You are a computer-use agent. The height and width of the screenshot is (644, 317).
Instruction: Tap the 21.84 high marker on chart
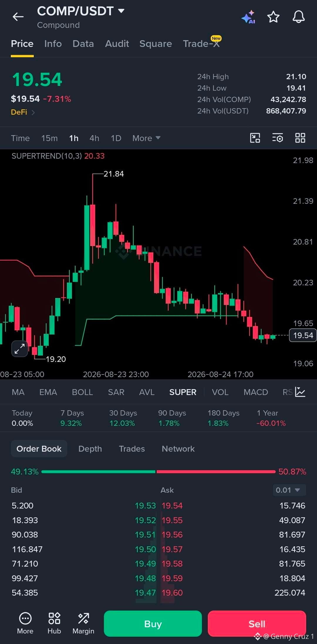pos(114,174)
